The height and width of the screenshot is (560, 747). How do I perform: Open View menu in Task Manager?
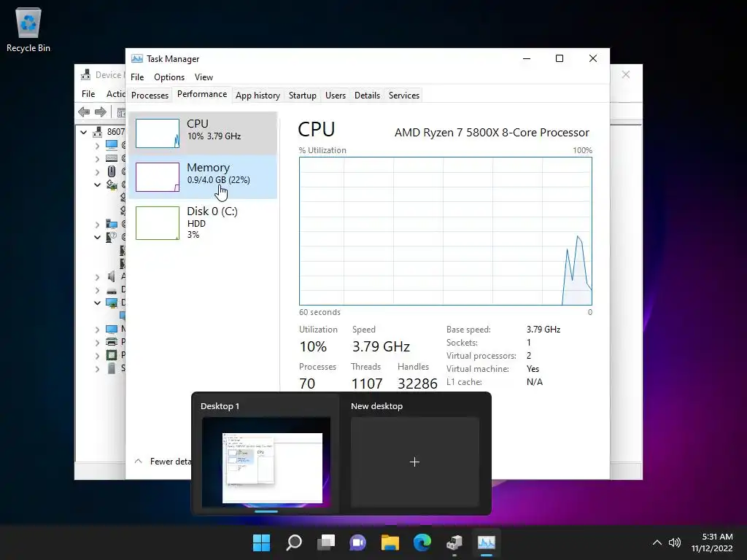[204, 77]
